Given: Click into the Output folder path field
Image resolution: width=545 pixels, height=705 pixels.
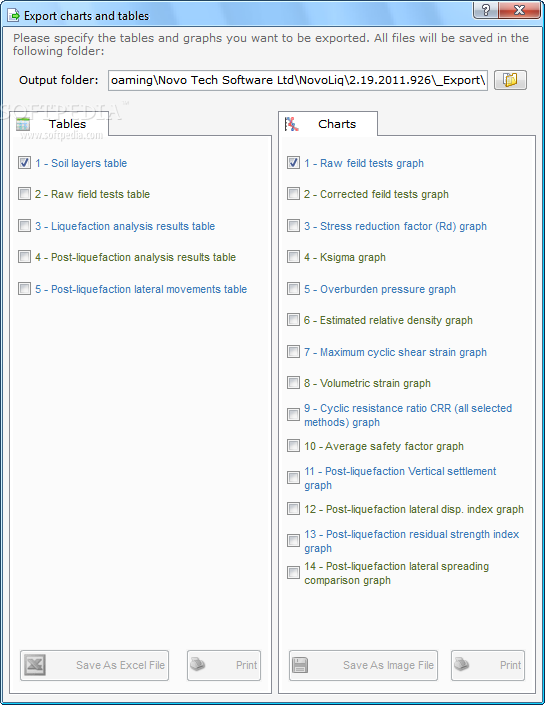Looking at the screenshot, I should 298,80.
